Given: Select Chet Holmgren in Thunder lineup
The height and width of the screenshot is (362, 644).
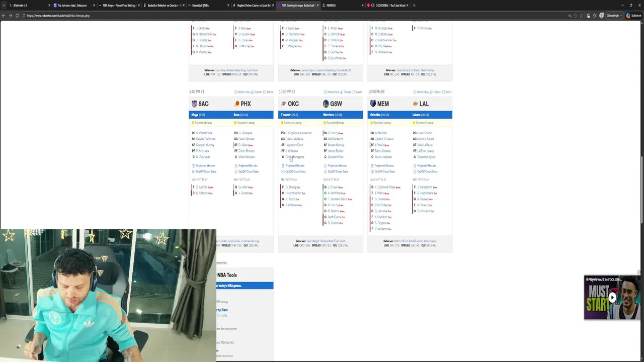Looking at the screenshot, I should click(x=295, y=157).
